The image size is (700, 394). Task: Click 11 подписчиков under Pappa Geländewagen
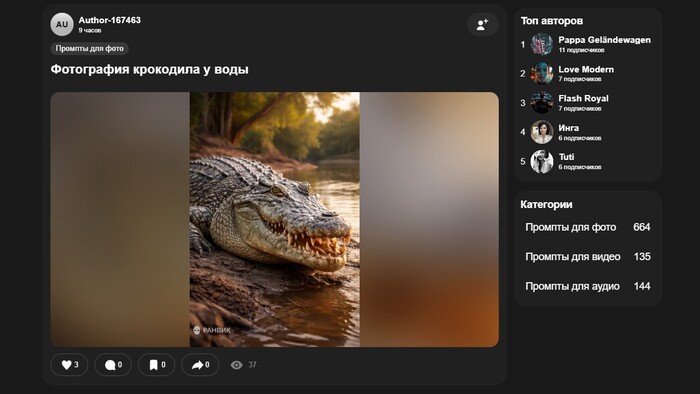(581, 50)
